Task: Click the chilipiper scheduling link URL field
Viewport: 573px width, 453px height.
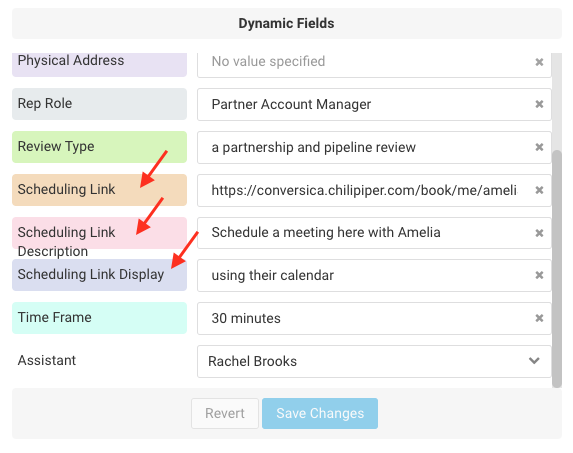Action: 365,190
